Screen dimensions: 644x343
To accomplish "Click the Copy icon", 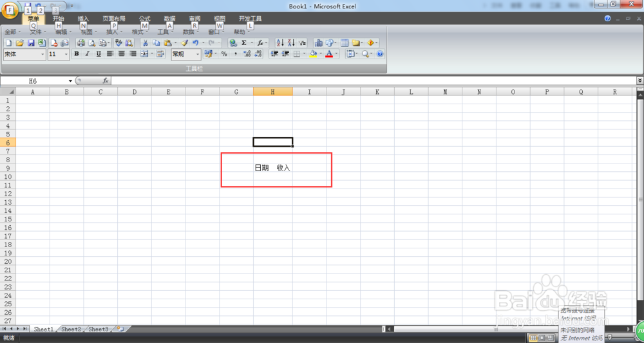I will (156, 43).
